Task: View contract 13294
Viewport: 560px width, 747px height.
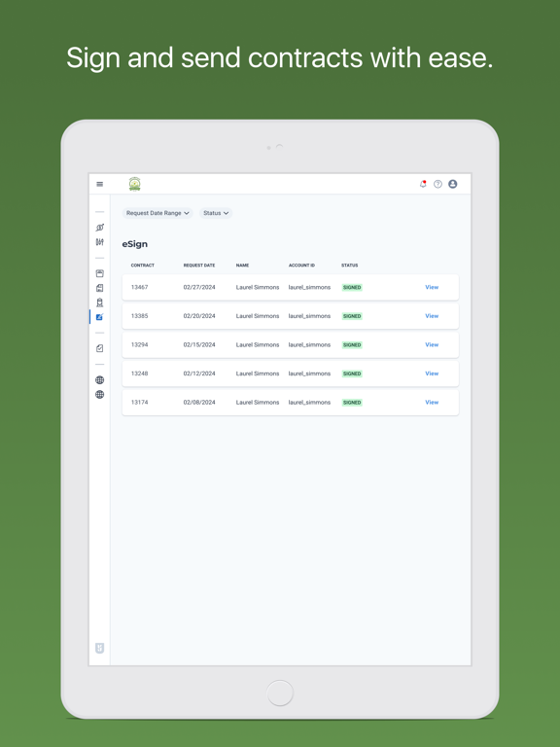Action: [432, 345]
